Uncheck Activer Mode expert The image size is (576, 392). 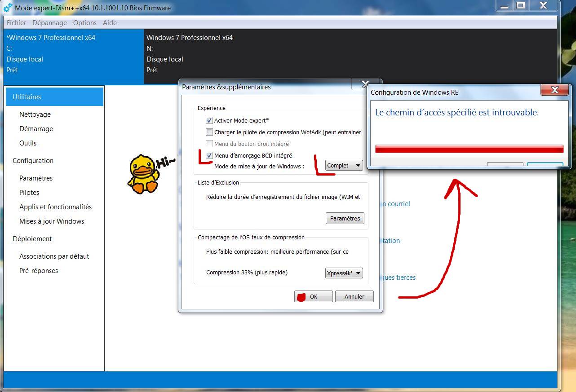[209, 120]
